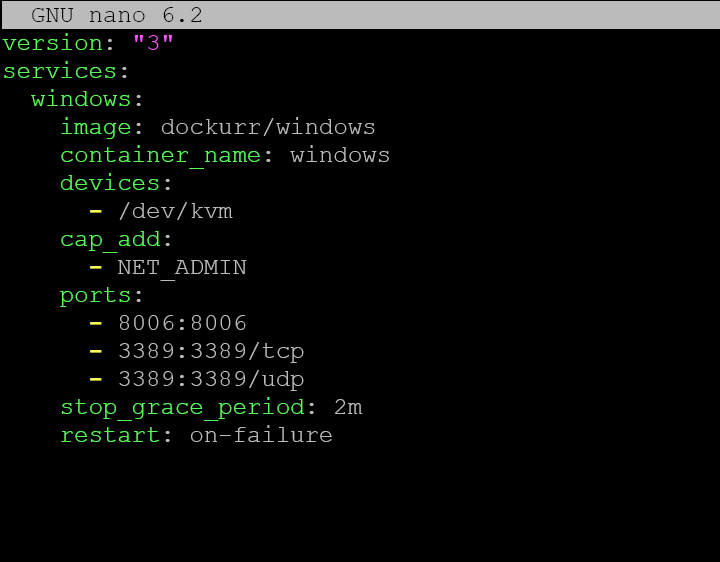Place cursor on container_name key
Image resolution: width=720 pixels, height=562 pixels.
point(160,155)
